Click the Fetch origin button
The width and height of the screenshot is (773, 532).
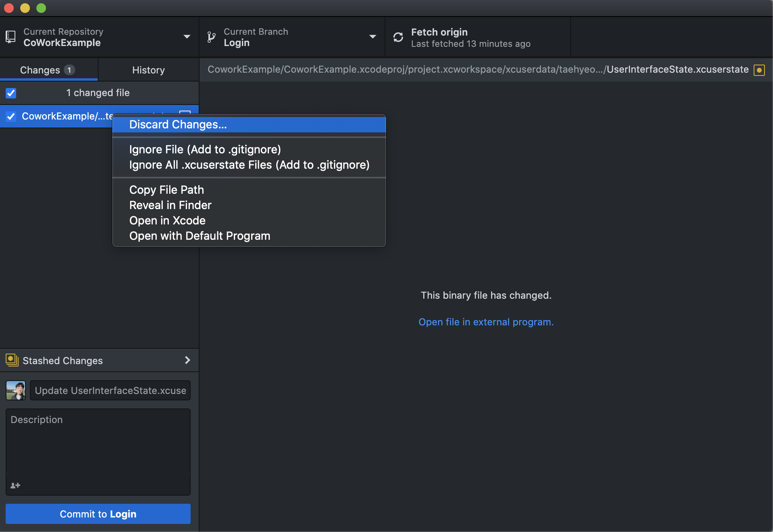click(478, 37)
